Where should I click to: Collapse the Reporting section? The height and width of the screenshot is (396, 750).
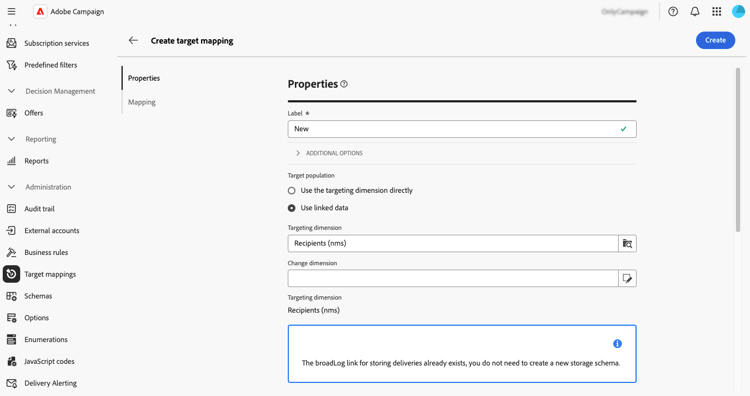click(11, 139)
